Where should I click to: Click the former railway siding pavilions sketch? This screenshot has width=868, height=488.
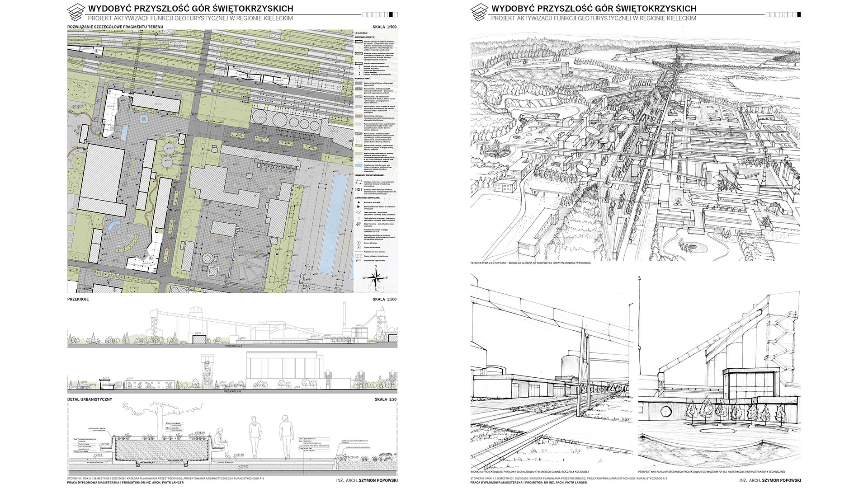(551, 371)
